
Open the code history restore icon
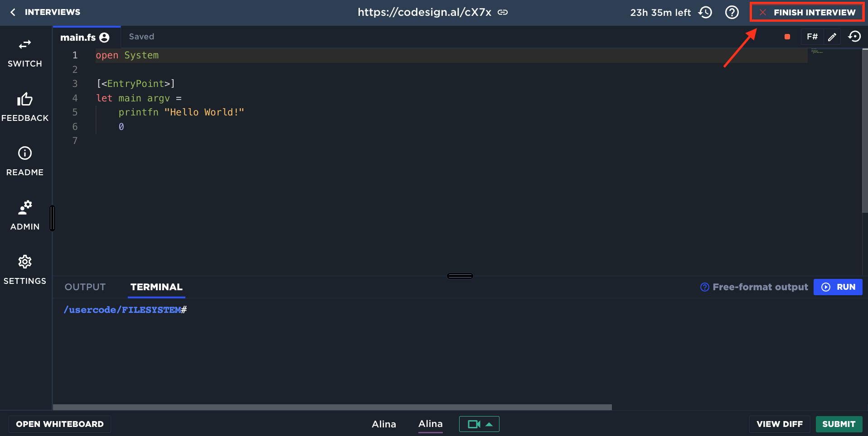click(854, 37)
